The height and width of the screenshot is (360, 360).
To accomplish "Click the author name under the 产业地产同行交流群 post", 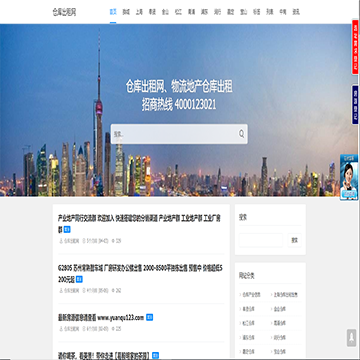I will (x=72, y=241).
